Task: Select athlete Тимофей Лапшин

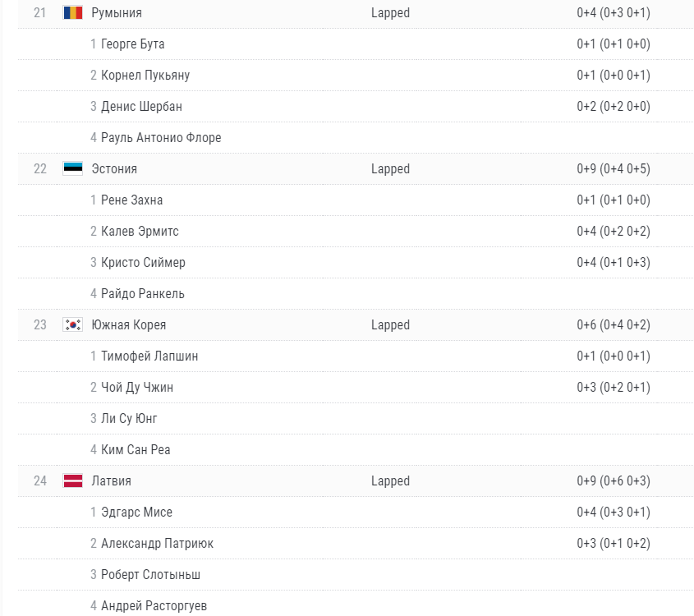Action: [149, 356]
